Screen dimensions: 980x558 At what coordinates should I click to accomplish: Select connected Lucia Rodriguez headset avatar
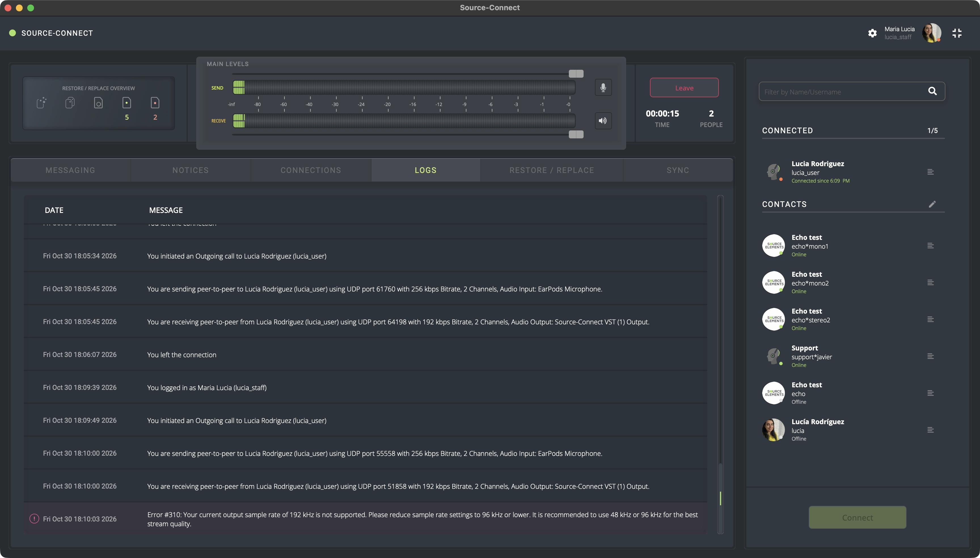point(773,172)
